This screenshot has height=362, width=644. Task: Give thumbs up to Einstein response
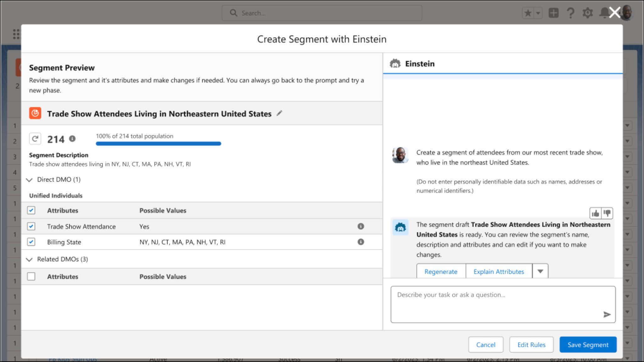(595, 213)
